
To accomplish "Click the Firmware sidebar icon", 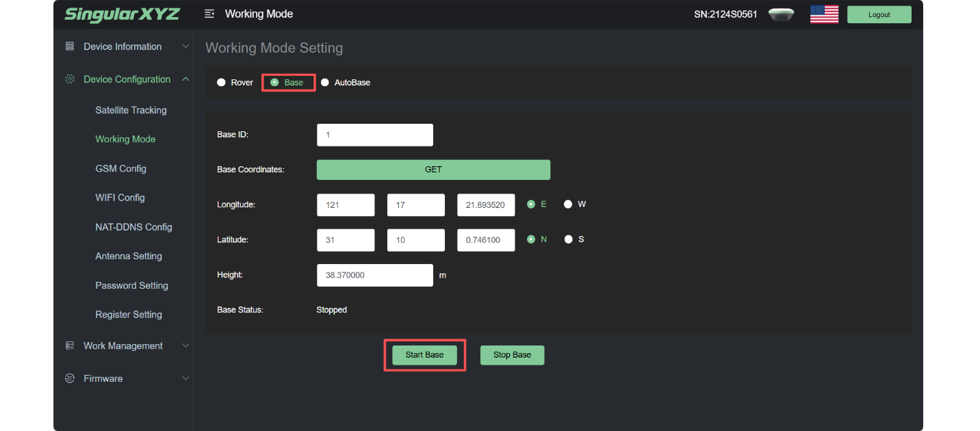I will 69,378.
